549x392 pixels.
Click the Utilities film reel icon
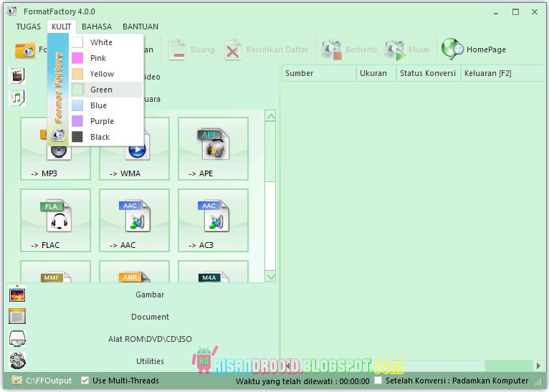pyautogui.click(x=17, y=361)
